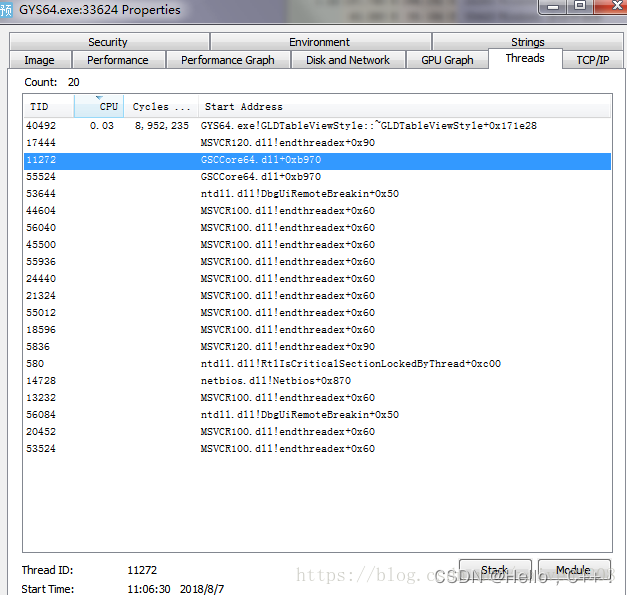Select thread row with TID 580
The image size is (627, 595).
pyautogui.click(x=317, y=363)
